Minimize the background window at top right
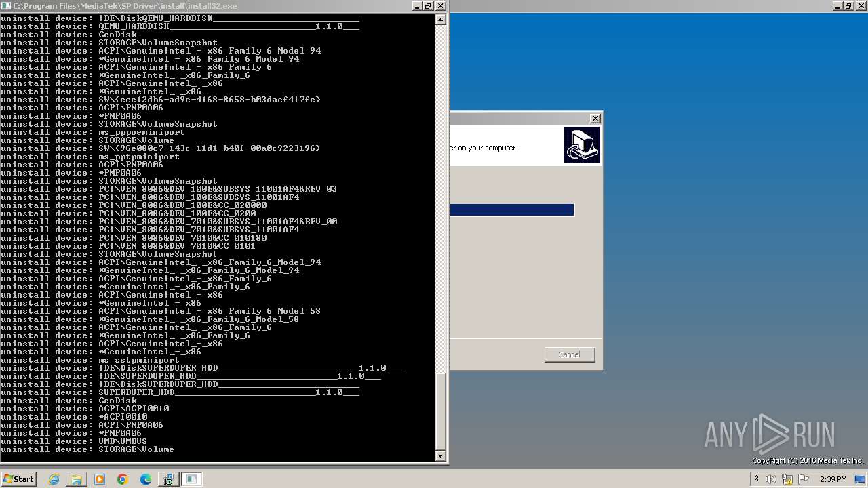This screenshot has width=868, height=488. [x=837, y=5]
